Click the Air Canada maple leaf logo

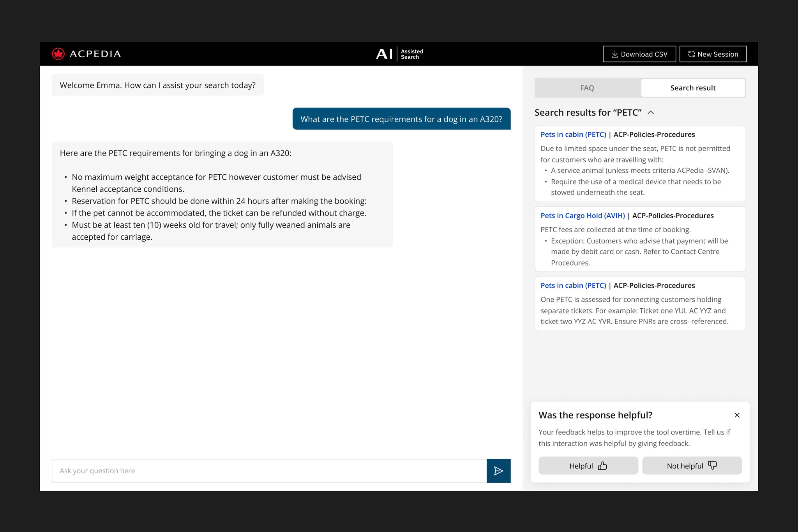coord(58,54)
